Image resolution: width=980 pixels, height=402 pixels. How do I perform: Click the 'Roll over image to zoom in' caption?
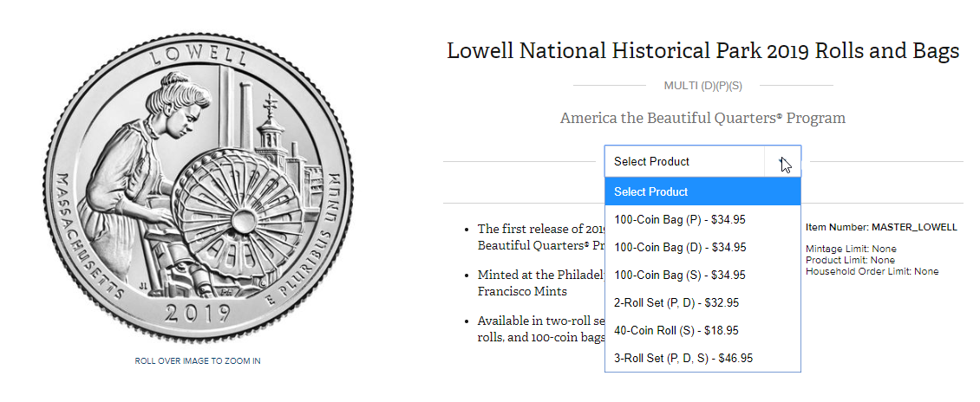click(x=198, y=360)
